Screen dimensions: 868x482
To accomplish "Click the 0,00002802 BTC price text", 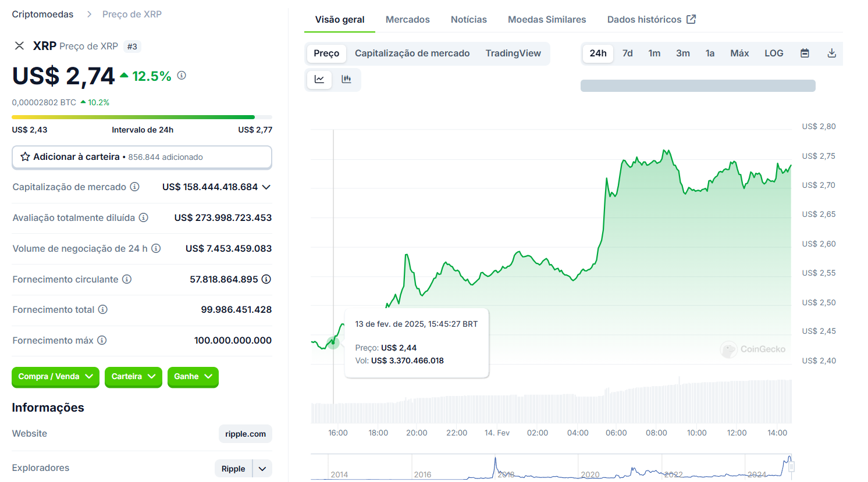I will click(x=44, y=102).
